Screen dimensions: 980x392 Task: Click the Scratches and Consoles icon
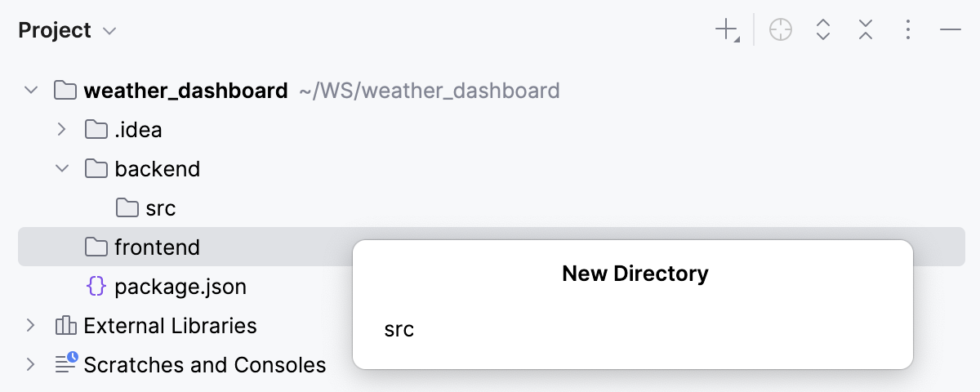[66, 363]
